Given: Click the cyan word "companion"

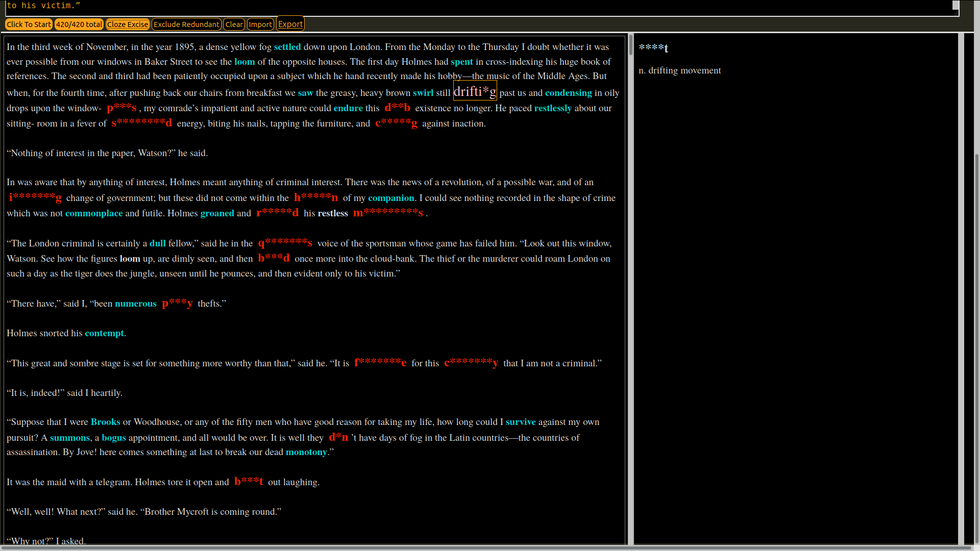Looking at the screenshot, I should point(391,198).
